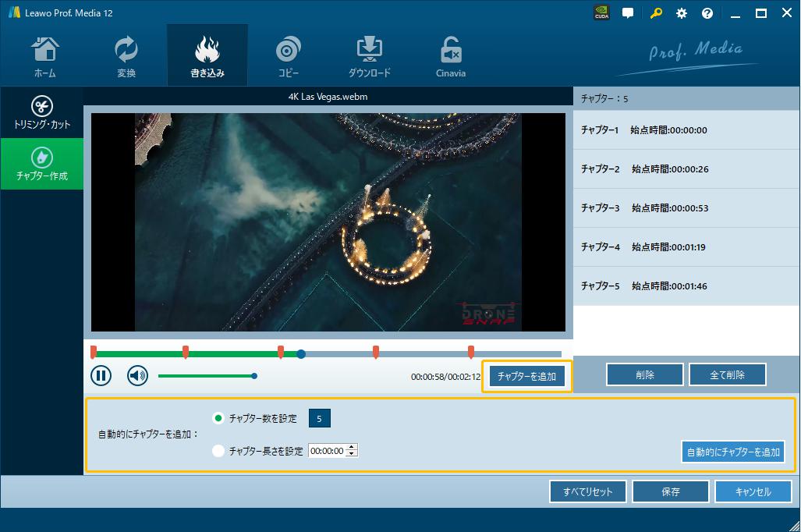
Task: Switch to トリミング・カット tab
Action: point(42,113)
